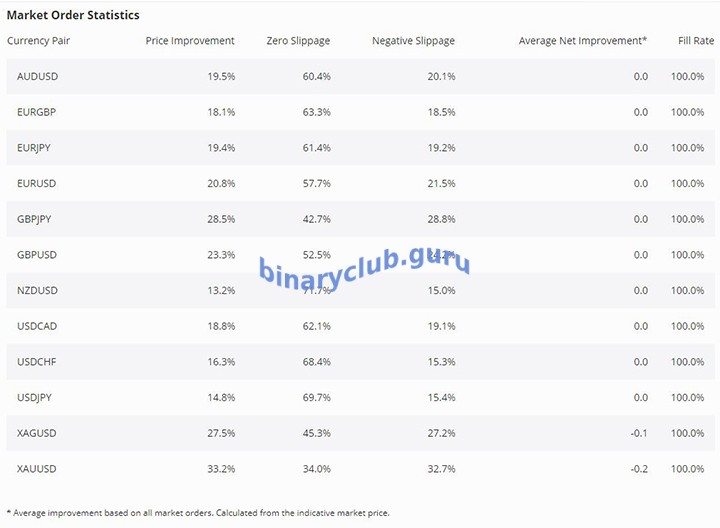Image resolution: width=720 pixels, height=528 pixels.
Task: Click the Zero Slippage column header
Action: click(x=298, y=41)
